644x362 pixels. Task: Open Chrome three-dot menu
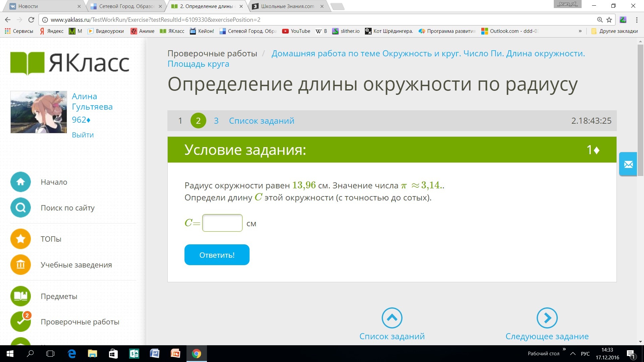click(x=636, y=20)
